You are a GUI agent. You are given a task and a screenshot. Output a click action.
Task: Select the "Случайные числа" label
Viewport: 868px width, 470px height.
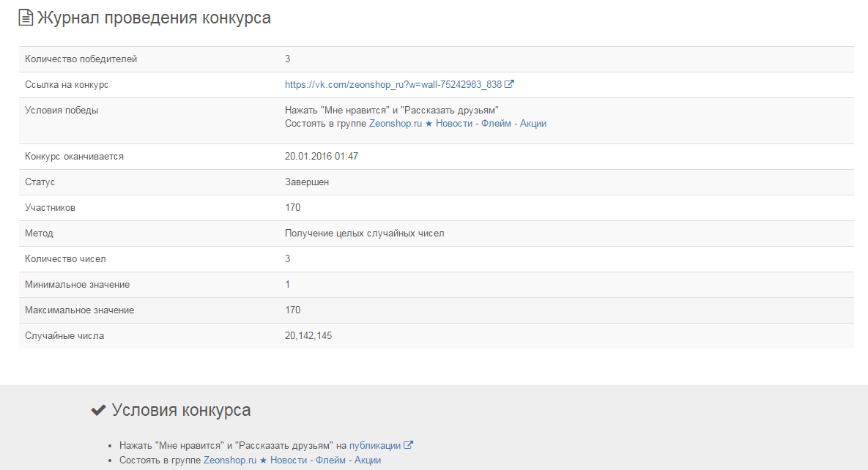pyautogui.click(x=64, y=336)
